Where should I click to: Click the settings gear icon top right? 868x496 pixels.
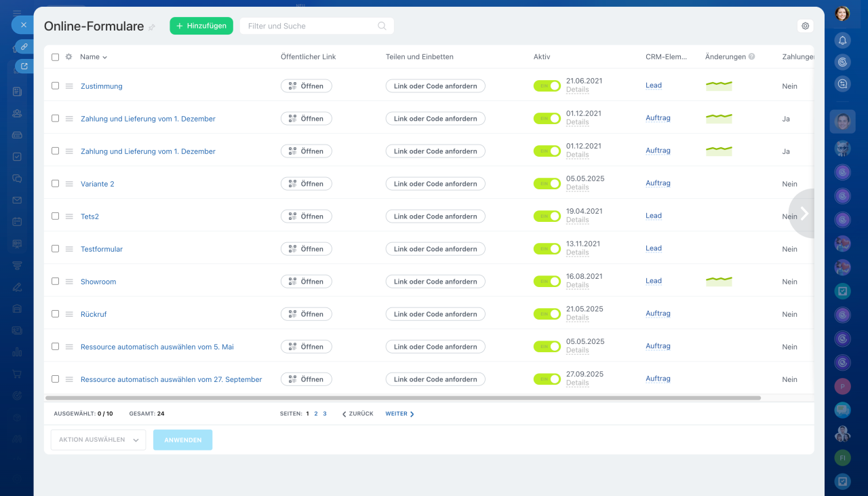click(x=805, y=26)
